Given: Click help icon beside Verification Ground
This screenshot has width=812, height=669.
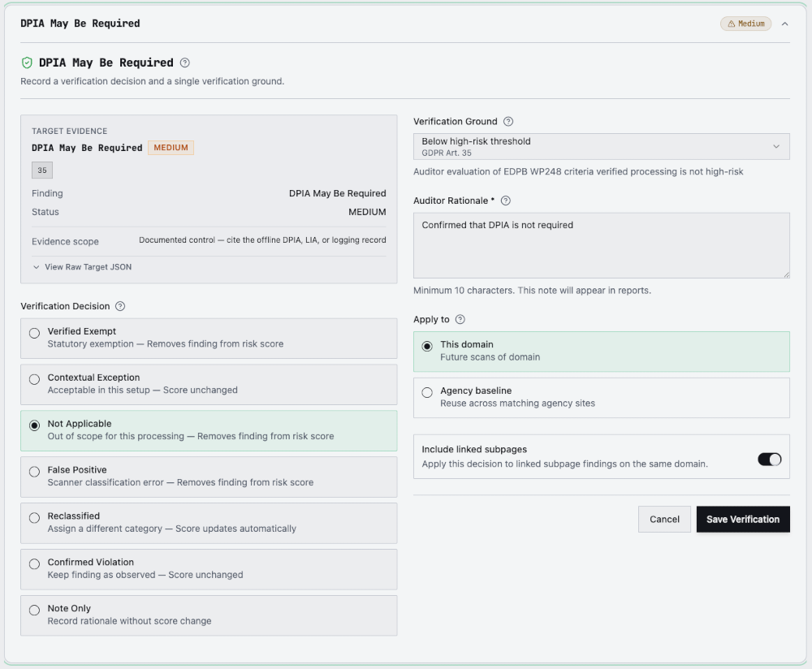Looking at the screenshot, I should [x=508, y=121].
